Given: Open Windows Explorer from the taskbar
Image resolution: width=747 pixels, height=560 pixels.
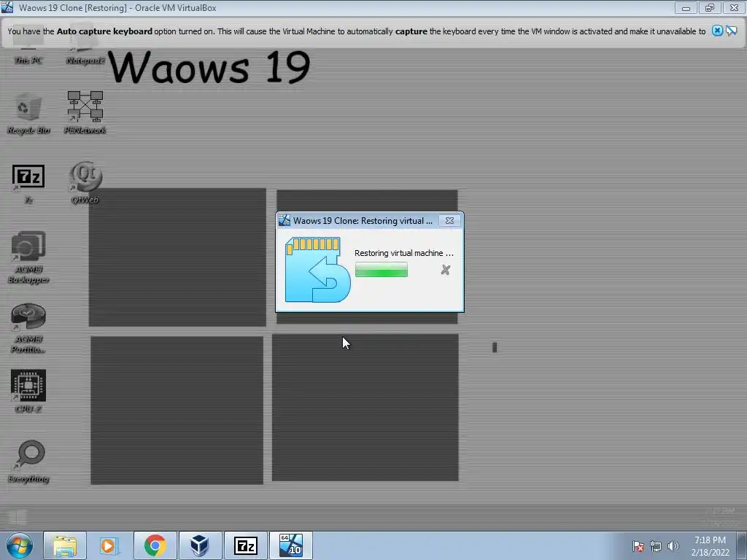Looking at the screenshot, I should (65, 545).
